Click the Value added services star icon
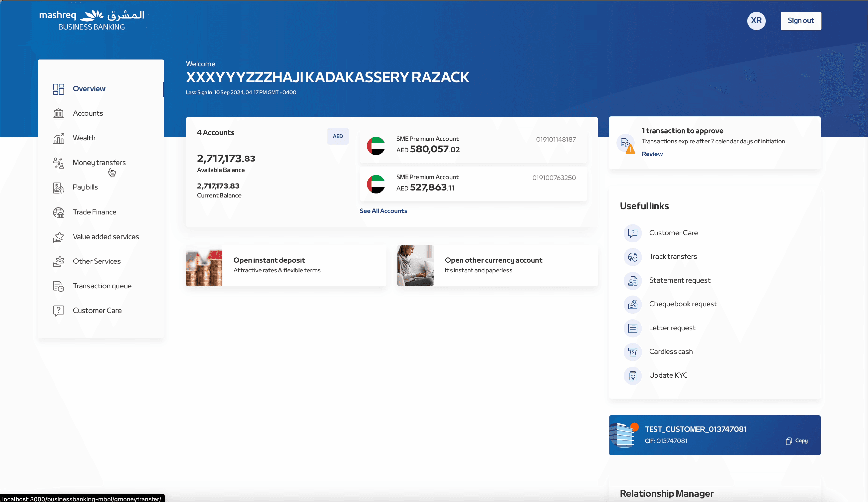The width and height of the screenshot is (868, 502). coord(58,237)
